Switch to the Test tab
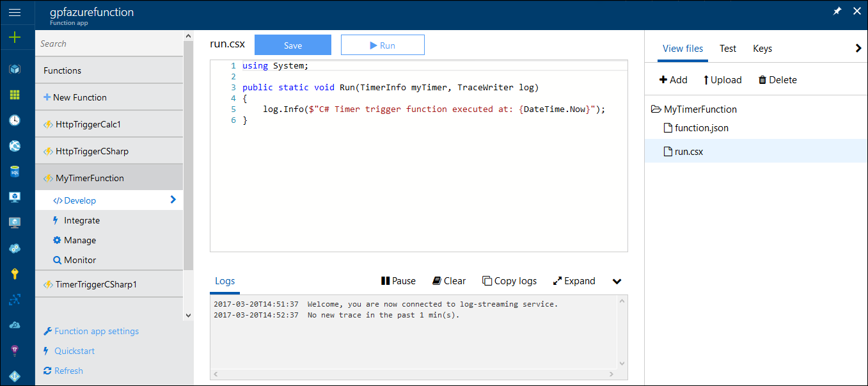This screenshot has height=386, width=868. point(728,49)
